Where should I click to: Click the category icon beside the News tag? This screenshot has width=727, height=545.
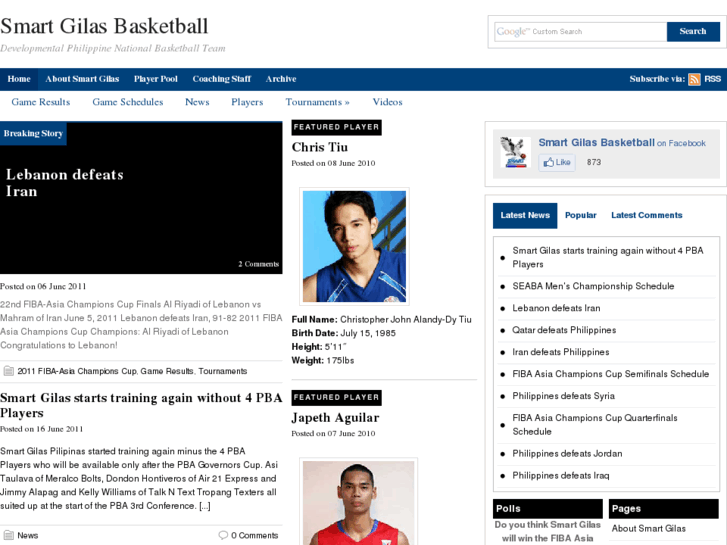[x=8, y=535]
